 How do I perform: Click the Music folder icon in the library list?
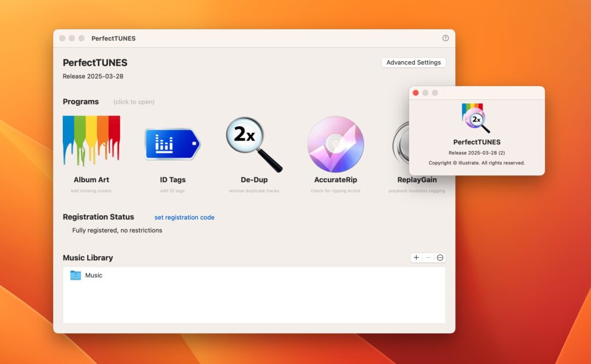point(75,275)
